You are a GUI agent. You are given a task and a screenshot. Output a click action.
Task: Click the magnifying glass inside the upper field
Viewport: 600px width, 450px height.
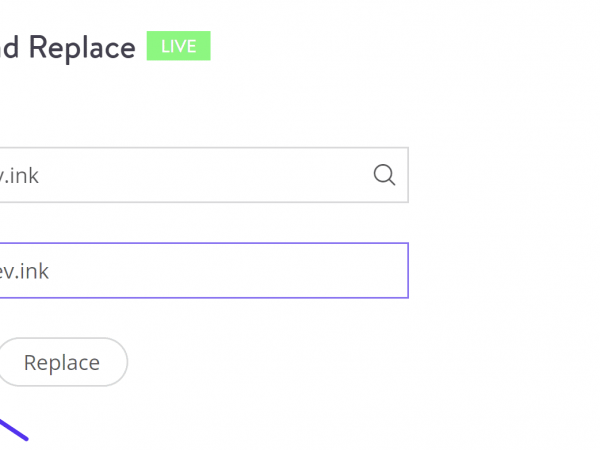coord(384,175)
